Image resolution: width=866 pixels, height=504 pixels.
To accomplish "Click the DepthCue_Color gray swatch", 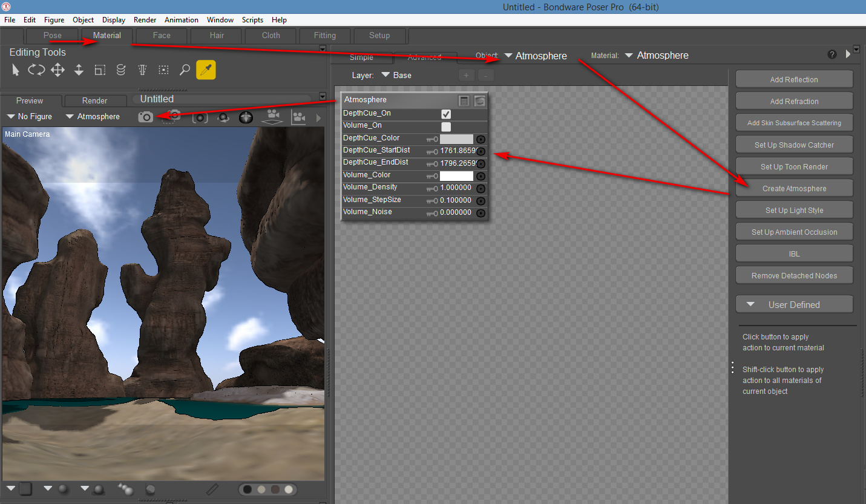I will click(x=456, y=139).
